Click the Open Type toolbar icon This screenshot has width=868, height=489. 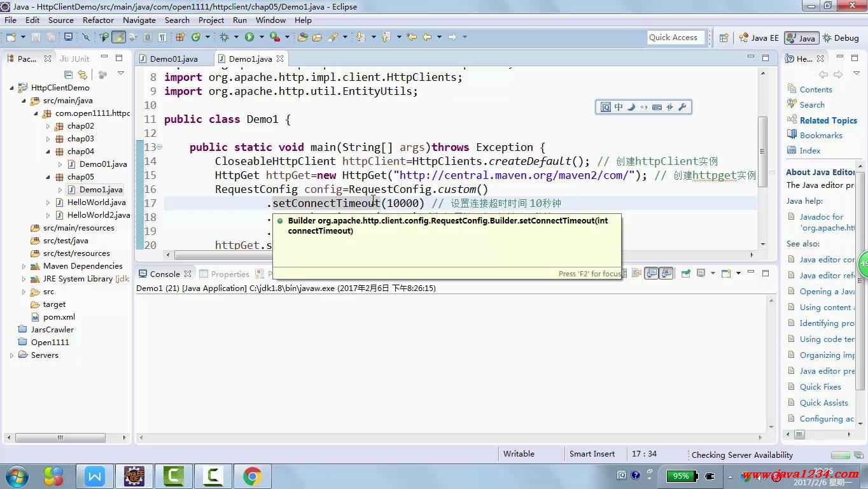pyautogui.click(x=302, y=37)
